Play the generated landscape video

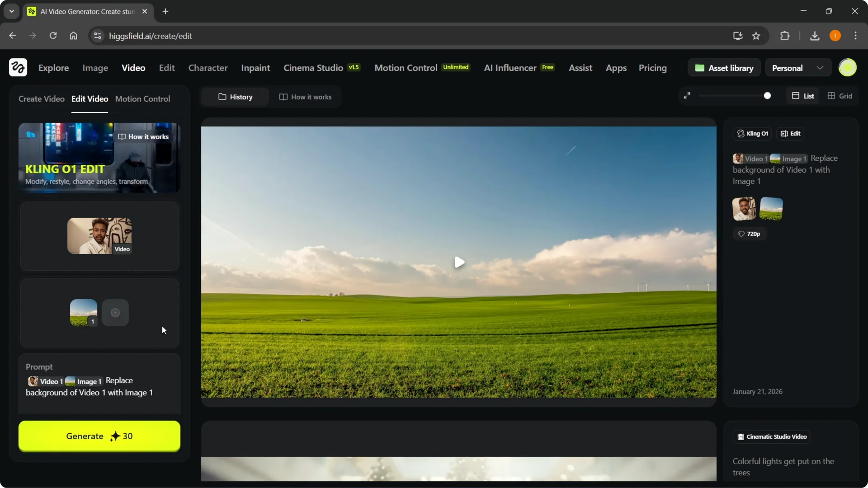[x=459, y=263]
